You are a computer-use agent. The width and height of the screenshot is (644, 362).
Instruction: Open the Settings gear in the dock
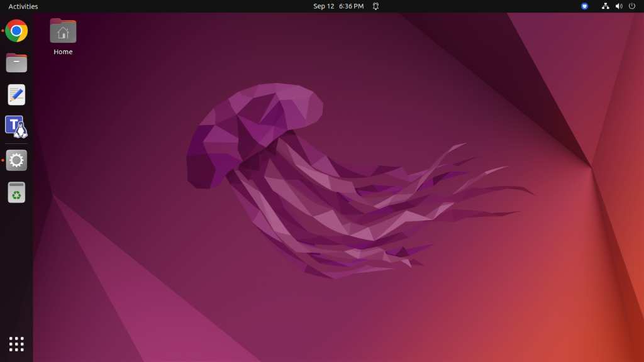click(16, 160)
